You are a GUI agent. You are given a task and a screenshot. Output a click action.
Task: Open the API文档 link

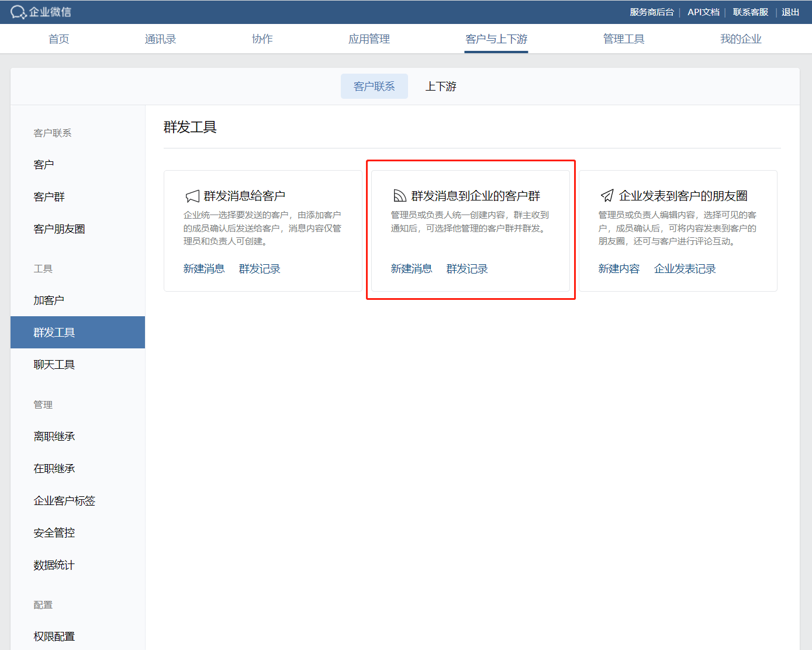[x=703, y=12]
